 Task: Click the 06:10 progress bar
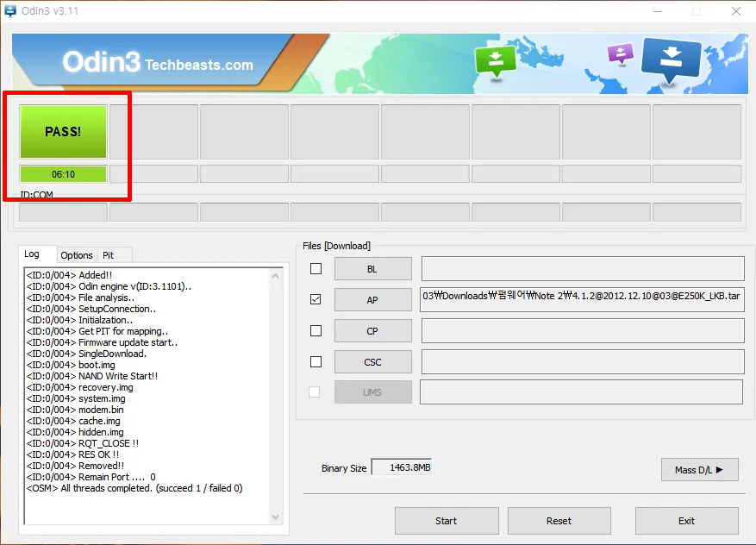coord(63,174)
